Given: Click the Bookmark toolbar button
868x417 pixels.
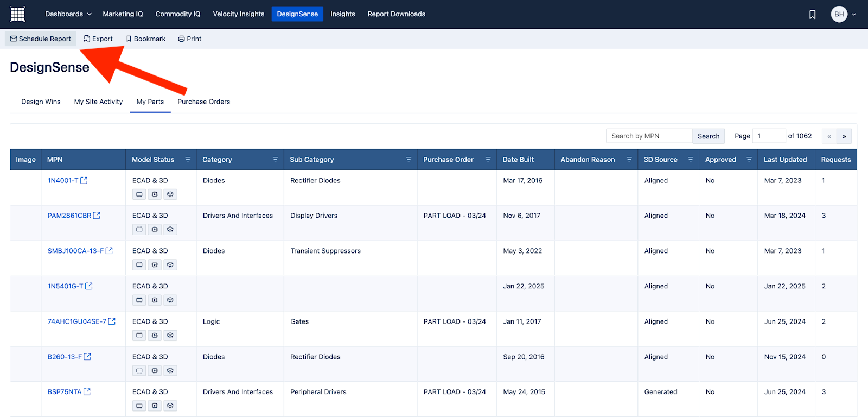Looking at the screenshot, I should tap(146, 39).
